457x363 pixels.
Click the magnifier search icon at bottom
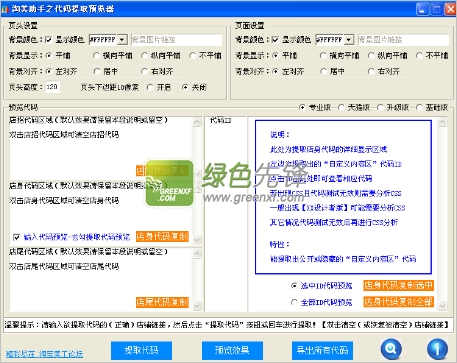[391, 349]
